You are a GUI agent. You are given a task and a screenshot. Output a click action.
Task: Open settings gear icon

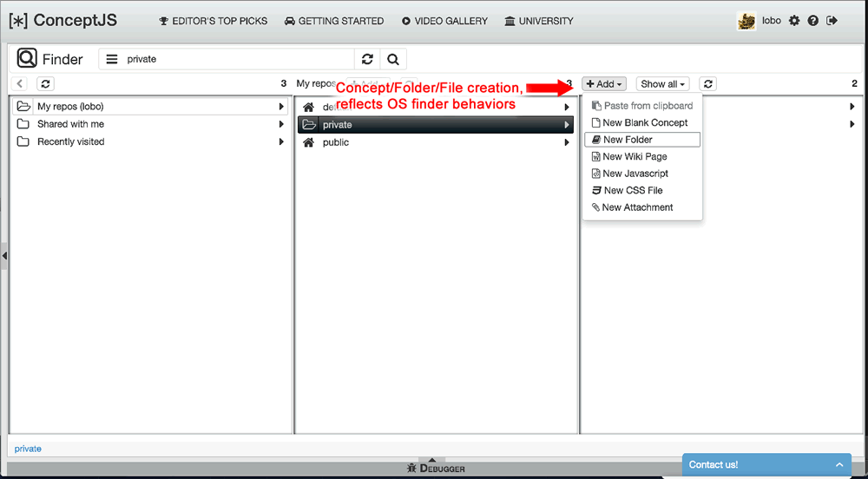(x=794, y=21)
